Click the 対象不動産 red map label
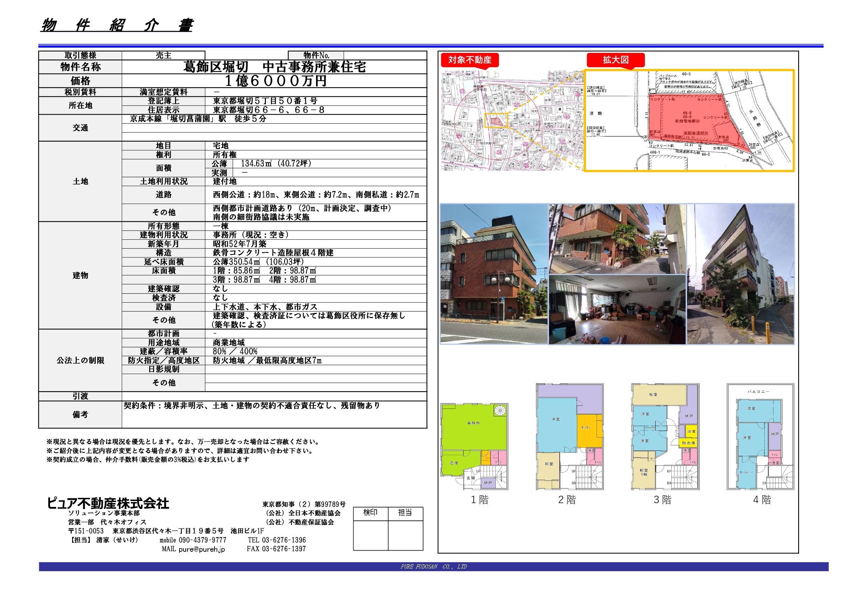 470,60
